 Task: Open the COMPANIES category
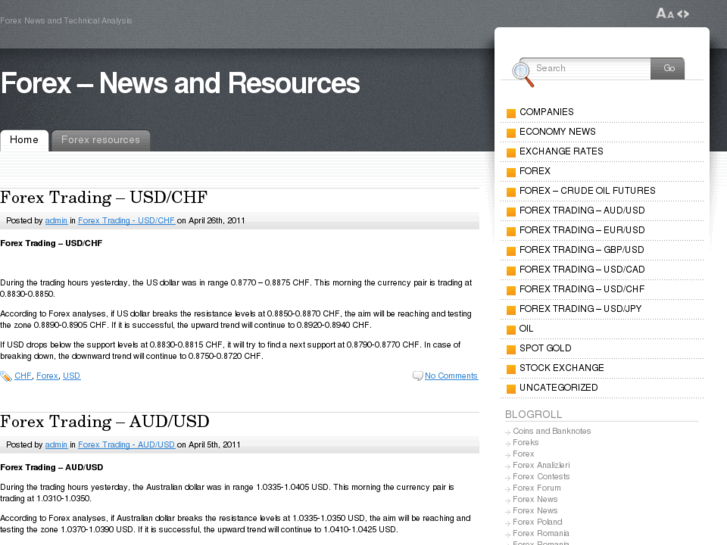(x=546, y=112)
